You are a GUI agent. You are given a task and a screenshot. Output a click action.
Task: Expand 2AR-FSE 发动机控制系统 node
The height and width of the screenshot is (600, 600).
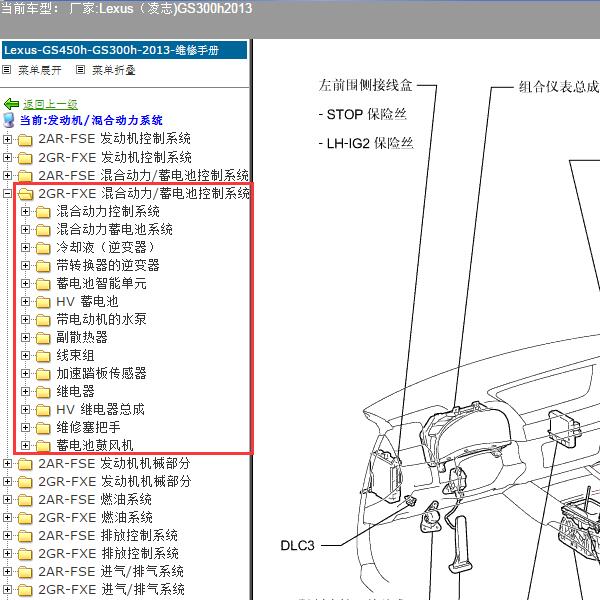pos(7,139)
